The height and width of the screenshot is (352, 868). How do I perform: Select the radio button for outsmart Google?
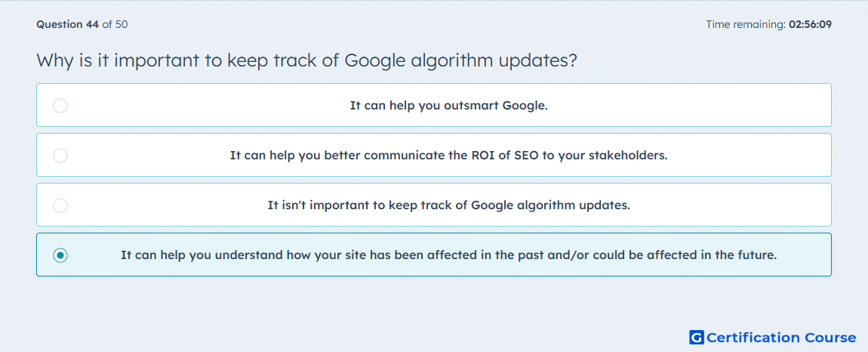[60, 105]
